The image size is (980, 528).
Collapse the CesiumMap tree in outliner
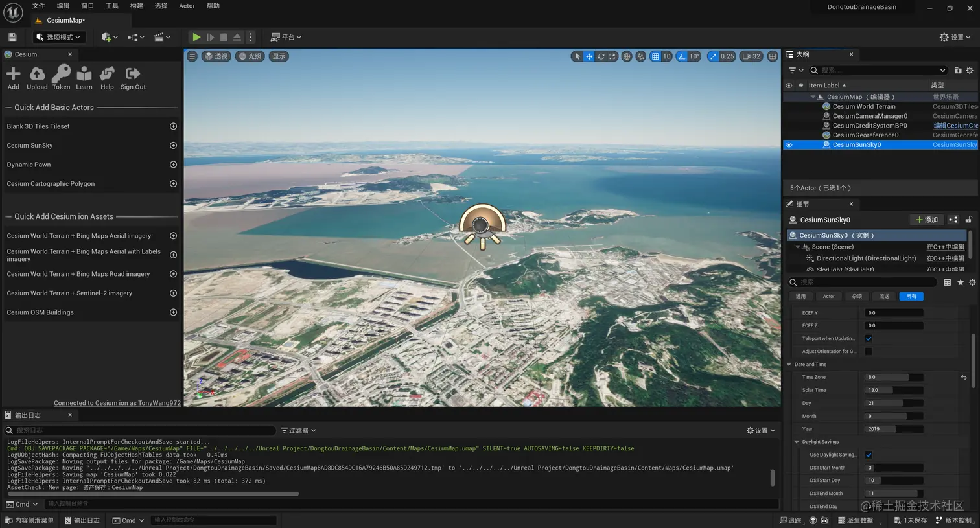(813, 96)
